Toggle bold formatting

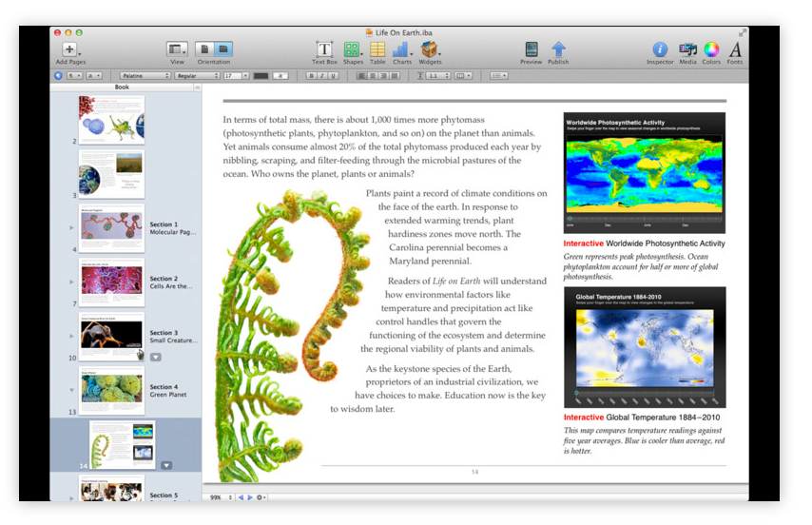[311, 75]
